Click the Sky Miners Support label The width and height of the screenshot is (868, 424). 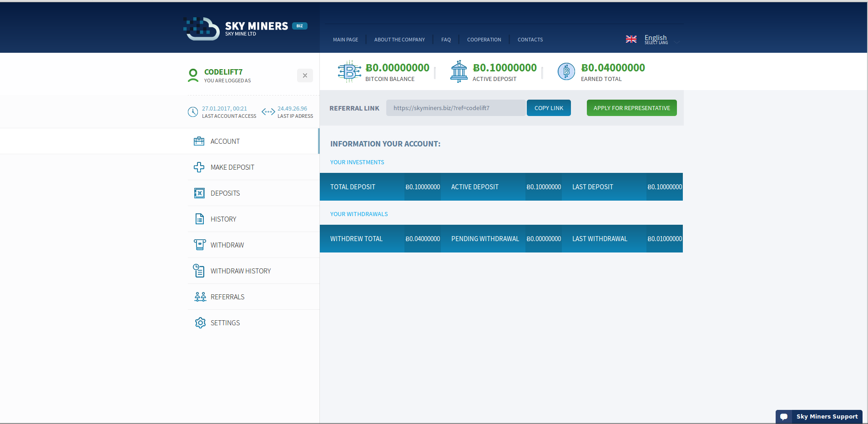827,416
